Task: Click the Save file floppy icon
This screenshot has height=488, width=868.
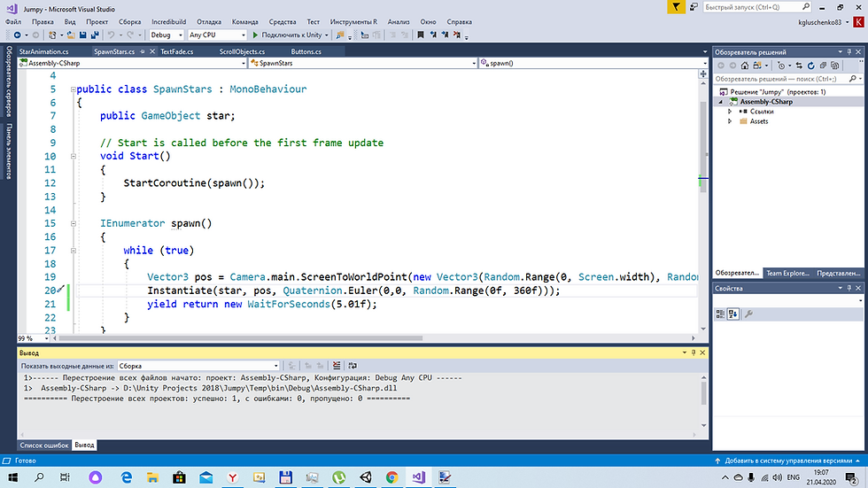Action: click(x=83, y=35)
